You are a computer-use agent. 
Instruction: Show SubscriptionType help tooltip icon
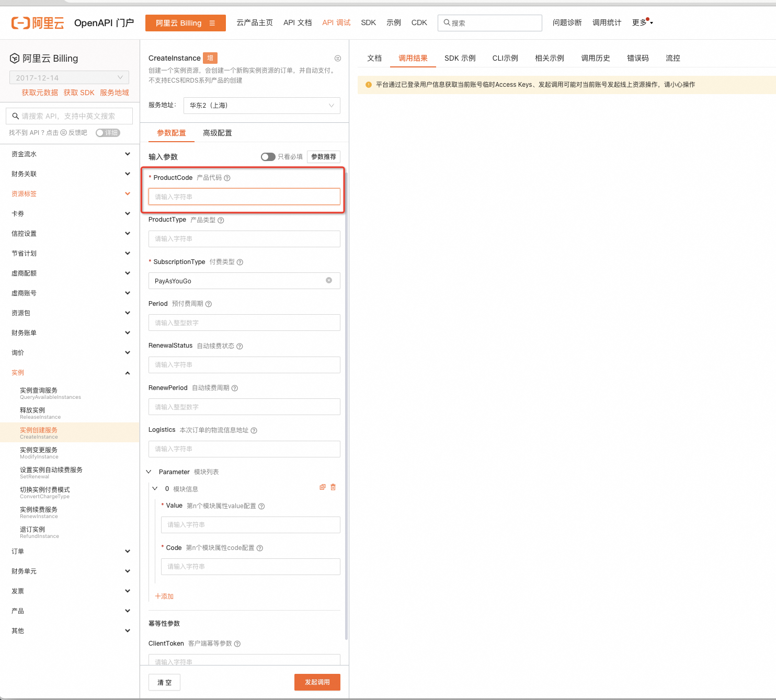point(240,262)
